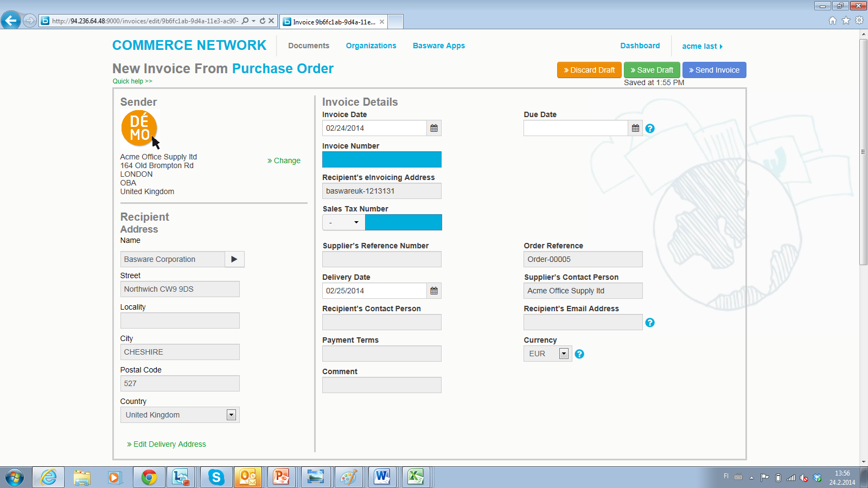Click the DEMO sender logo
Screen dimensions: 868x488
(139, 128)
